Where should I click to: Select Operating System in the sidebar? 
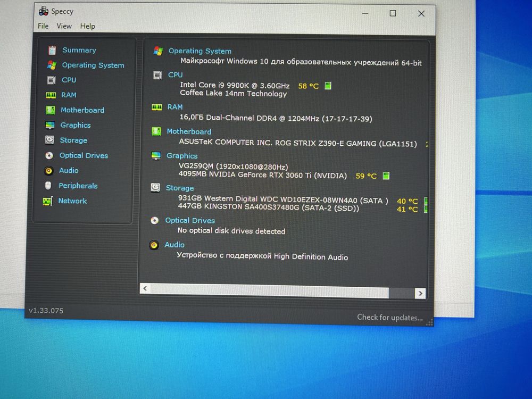point(93,65)
